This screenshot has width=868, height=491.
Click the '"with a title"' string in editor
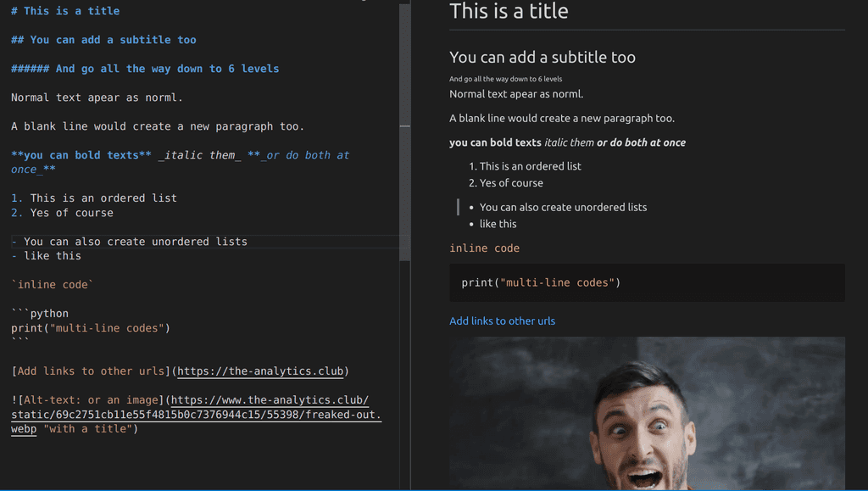pos(87,428)
